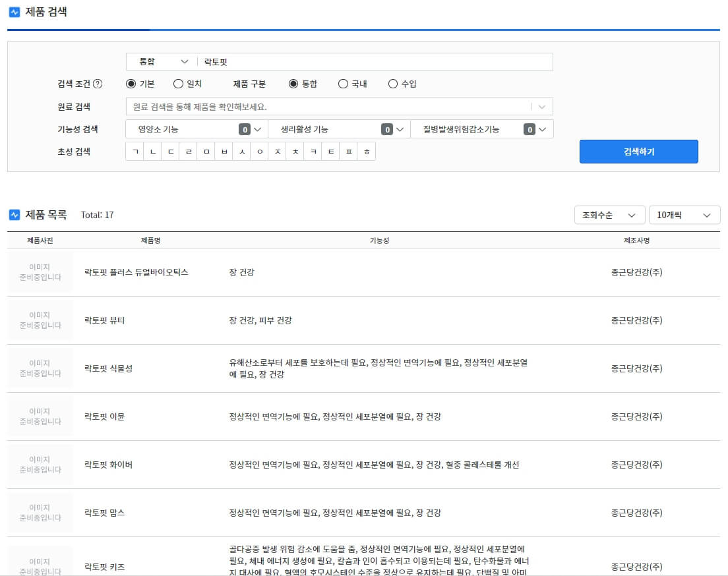Screen dimensions: 728x576
Task: Open product 락토핏 플러스 듀얼바이오틱스
Action: 136,272
